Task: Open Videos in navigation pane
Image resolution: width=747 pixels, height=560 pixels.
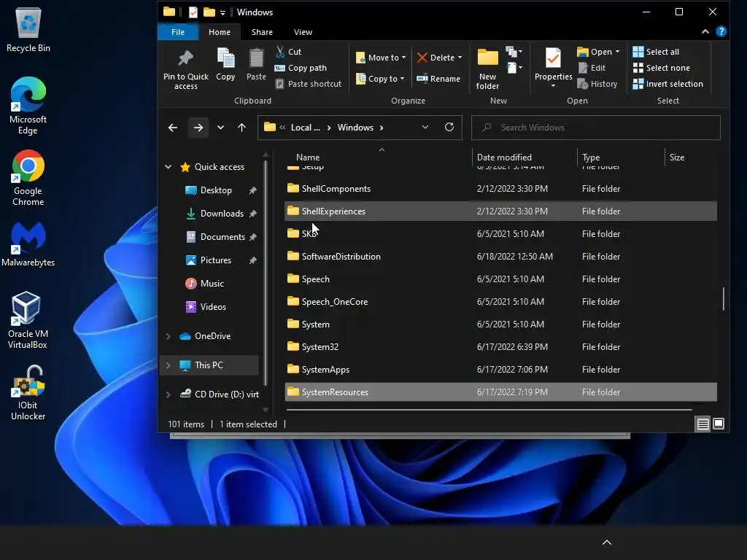Action: click(x=213, y=307)
